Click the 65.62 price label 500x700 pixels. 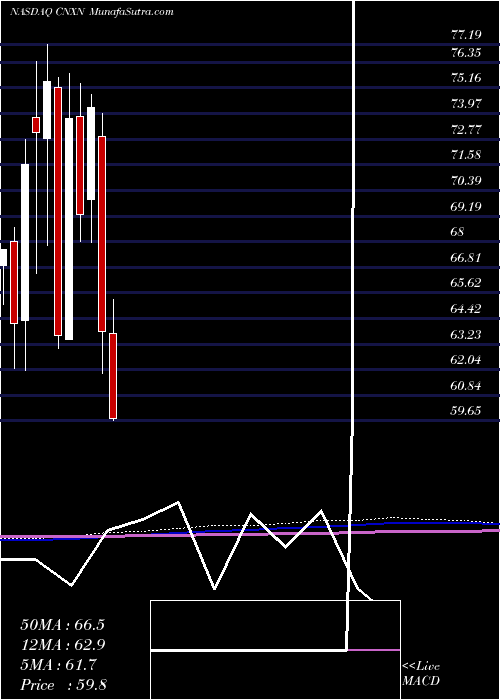[x=467, y=283]
